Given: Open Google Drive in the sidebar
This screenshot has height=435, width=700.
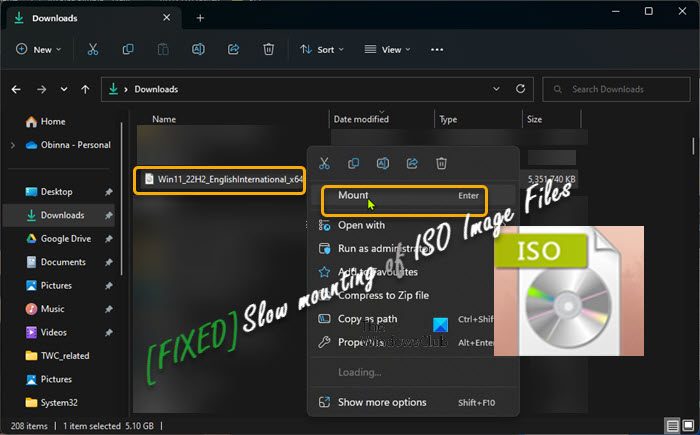Looking at the screenshot, I should 66,239.
